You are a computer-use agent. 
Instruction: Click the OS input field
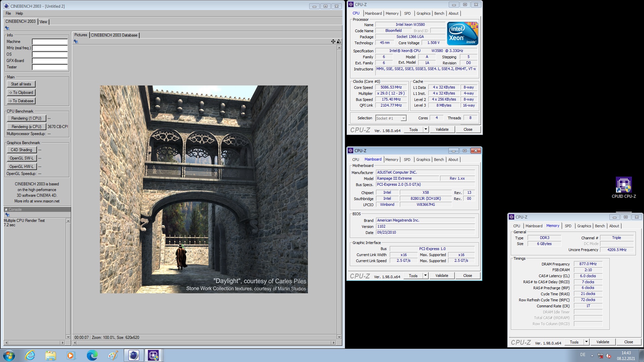tap(50, 54)
